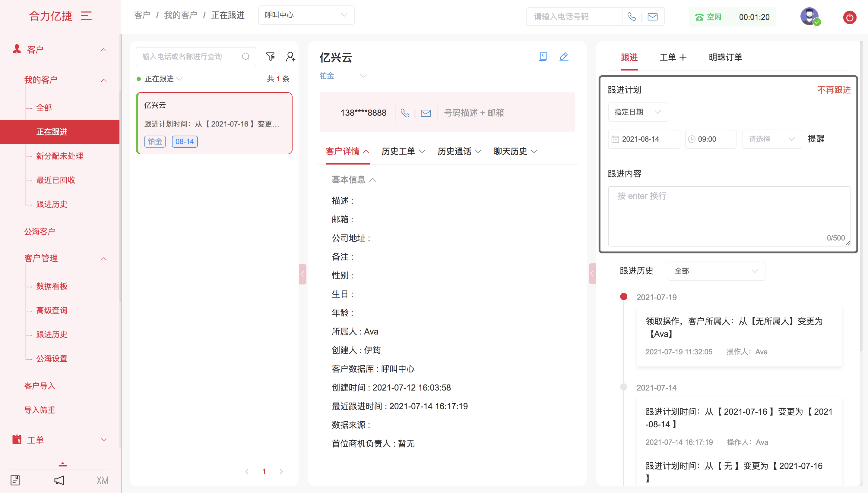Collapse the customer list panel handle
The image size is (868, 493).
pyautogui.click(x=303, y=274)
